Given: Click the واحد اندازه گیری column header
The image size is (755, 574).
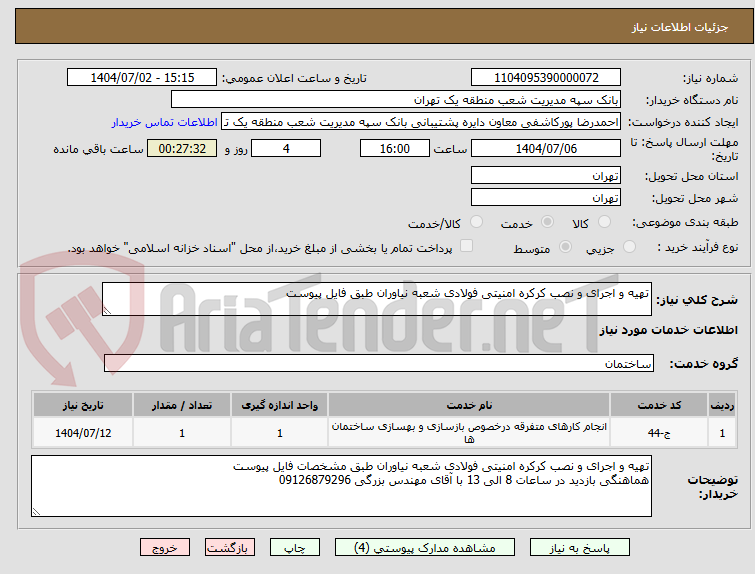Looking at the screenshot, I should (279, 405).
